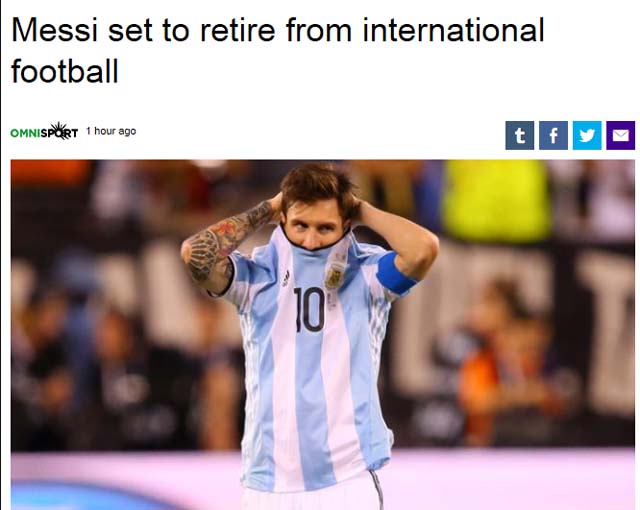
Task: Share article on Facebook
Action: click(x=553, y=135)
